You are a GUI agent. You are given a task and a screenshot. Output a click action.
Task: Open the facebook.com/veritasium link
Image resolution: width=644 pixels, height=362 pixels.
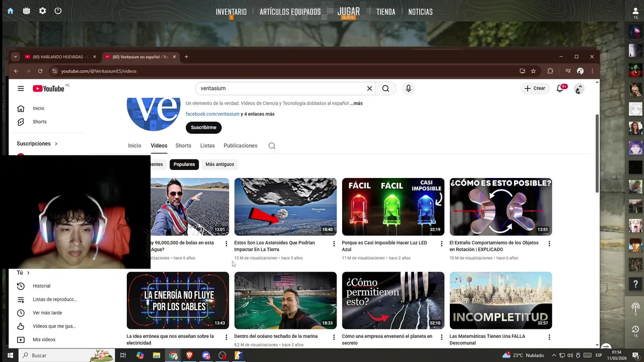pos(212,114)
